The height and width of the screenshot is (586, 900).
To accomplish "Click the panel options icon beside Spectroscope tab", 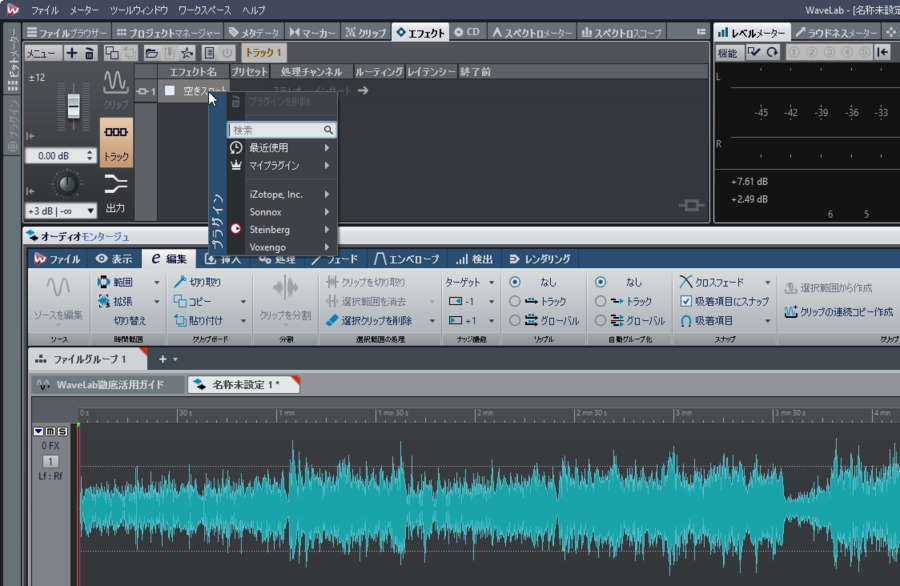I will [701, 32].
